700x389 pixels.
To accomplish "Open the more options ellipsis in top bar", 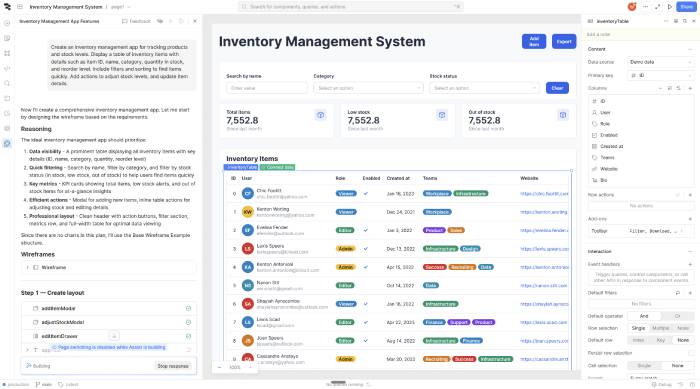I will [646, 7].
